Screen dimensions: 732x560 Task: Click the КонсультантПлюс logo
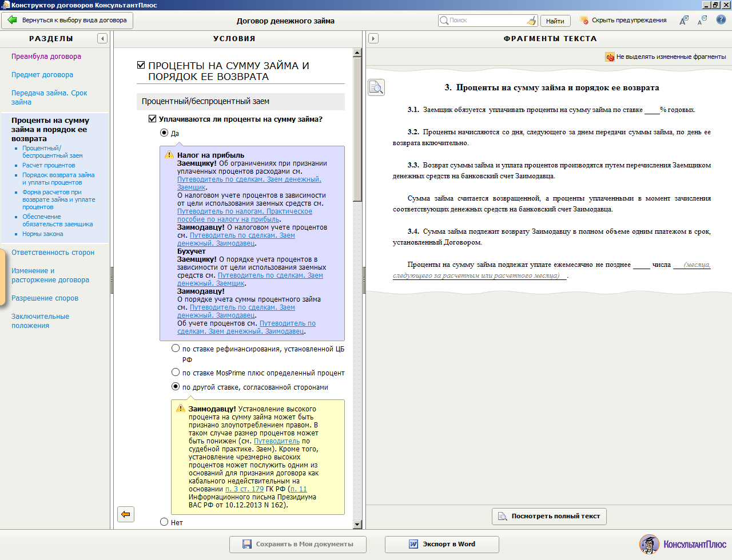pyautogui.click(x=683, y=544)
